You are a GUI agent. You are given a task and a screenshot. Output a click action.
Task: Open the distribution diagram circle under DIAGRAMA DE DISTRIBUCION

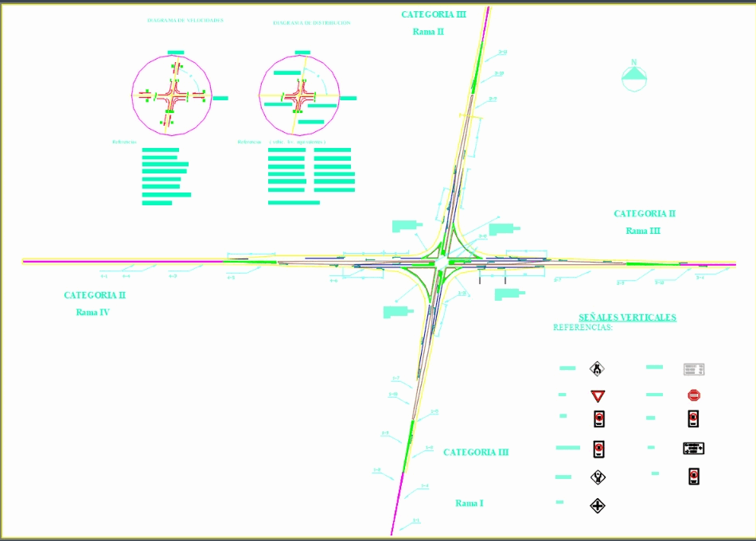(299, 95)
